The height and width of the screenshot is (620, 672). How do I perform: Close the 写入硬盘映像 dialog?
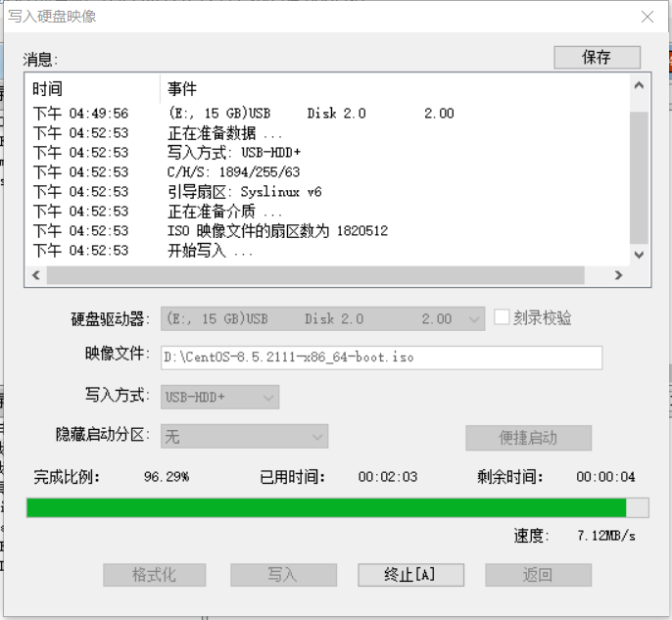point(648,17)
